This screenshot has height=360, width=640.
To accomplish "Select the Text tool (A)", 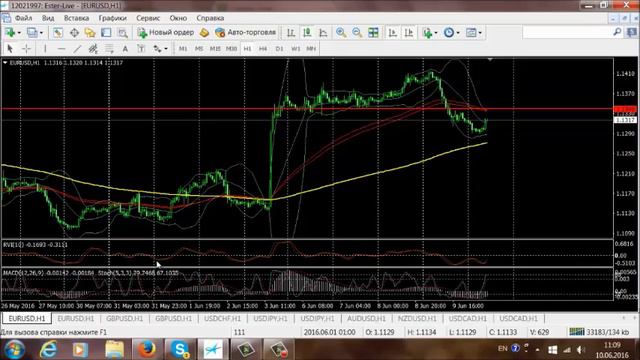I will (x=125, y=49).
